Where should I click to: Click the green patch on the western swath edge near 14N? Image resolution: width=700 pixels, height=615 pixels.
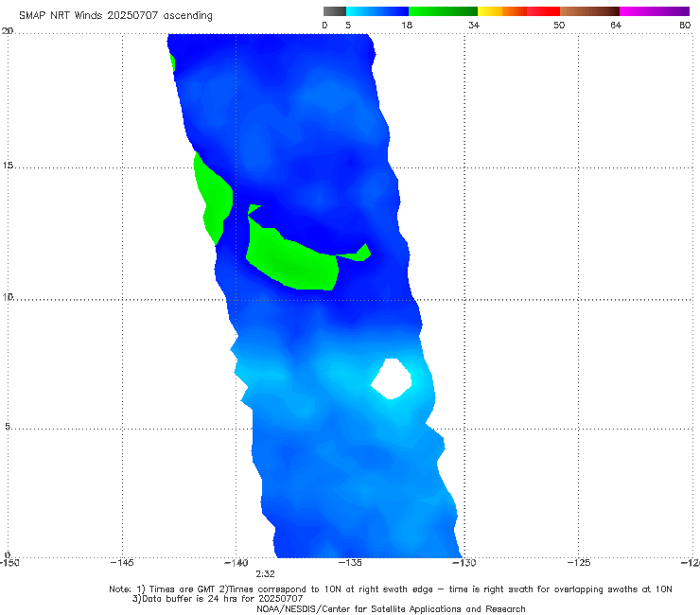pyautogui.click(x=215, y=199)
